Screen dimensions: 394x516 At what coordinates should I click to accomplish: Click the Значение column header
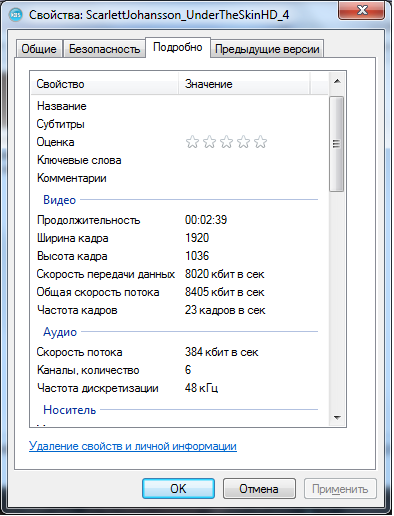pos(244,84)
